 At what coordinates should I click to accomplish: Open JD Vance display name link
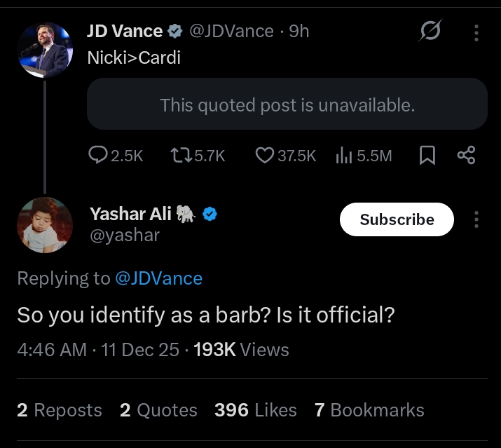125,31
